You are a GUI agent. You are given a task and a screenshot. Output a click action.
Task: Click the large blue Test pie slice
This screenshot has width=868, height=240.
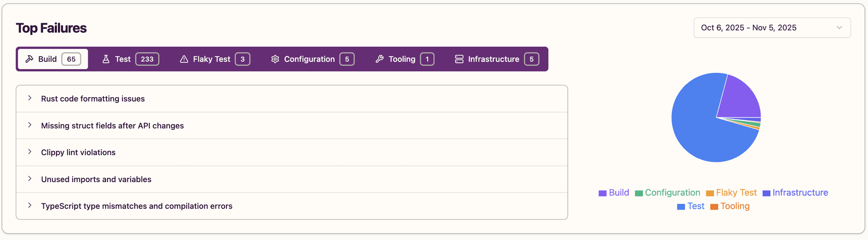tap(698, 129)
